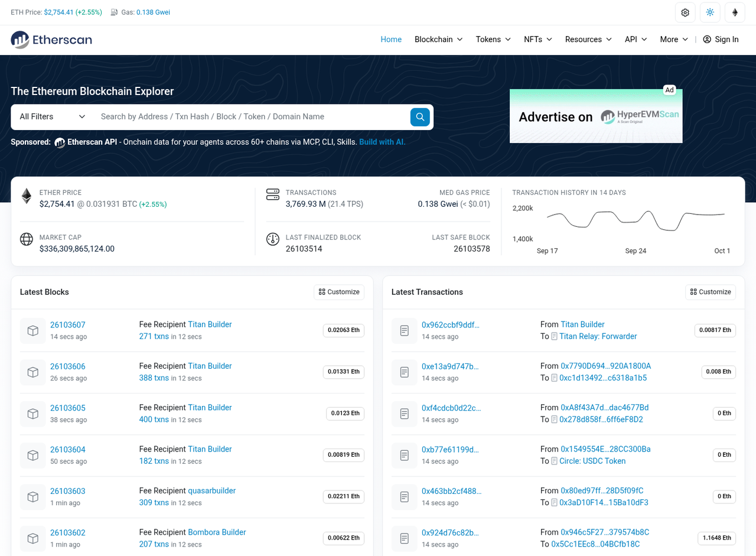Image resolution: width=756 pixels, height=556 pixels.
Task: Open Circle: USDC Token address
Action: [592, 461]
